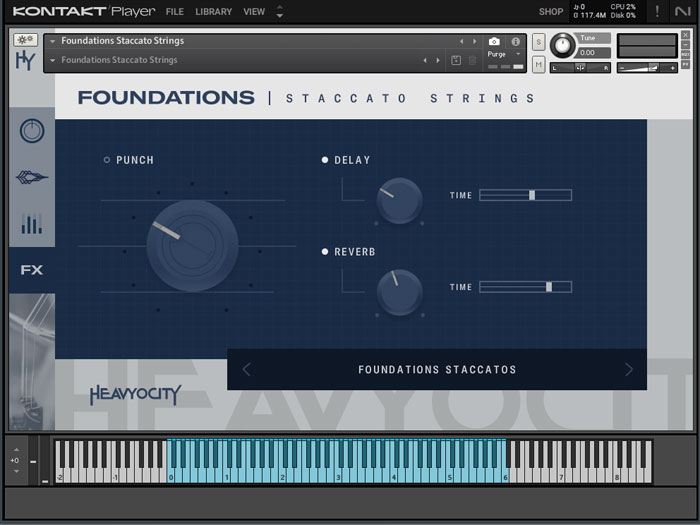Click the Tune value field 0.00
This screenshot has height=525, width=700.
tap(593, 53)
